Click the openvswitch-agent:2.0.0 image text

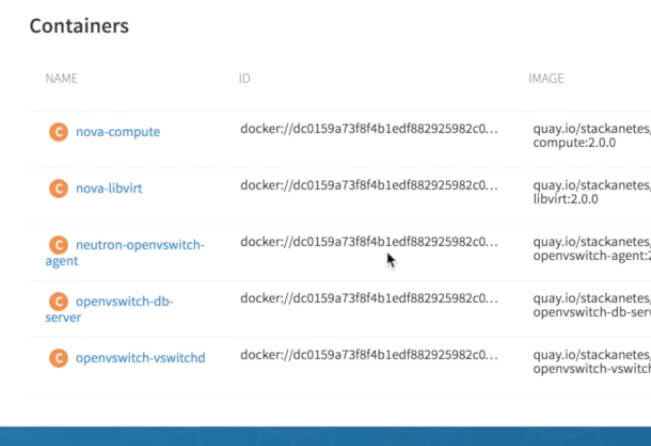(592, 256)
